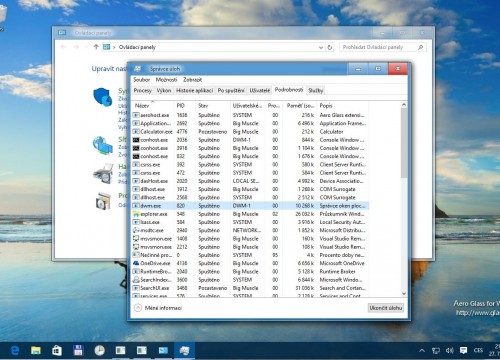This screenshot has height=360, width=500.
Task: Click the Application... process row name
Action: (x=156, y=123)
